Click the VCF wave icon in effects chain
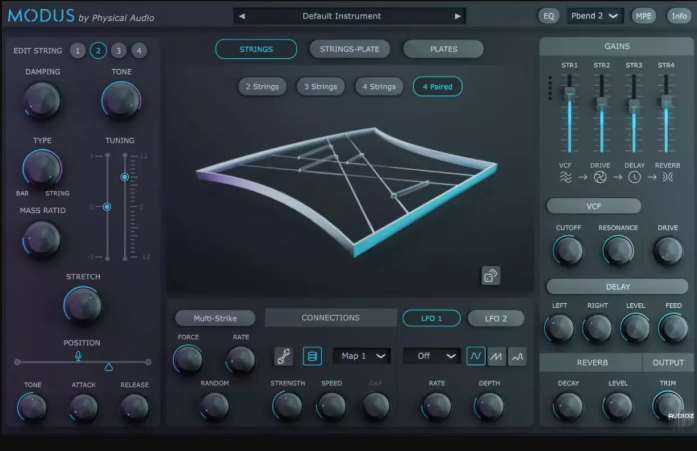697x451 pixels. [565, 177]
